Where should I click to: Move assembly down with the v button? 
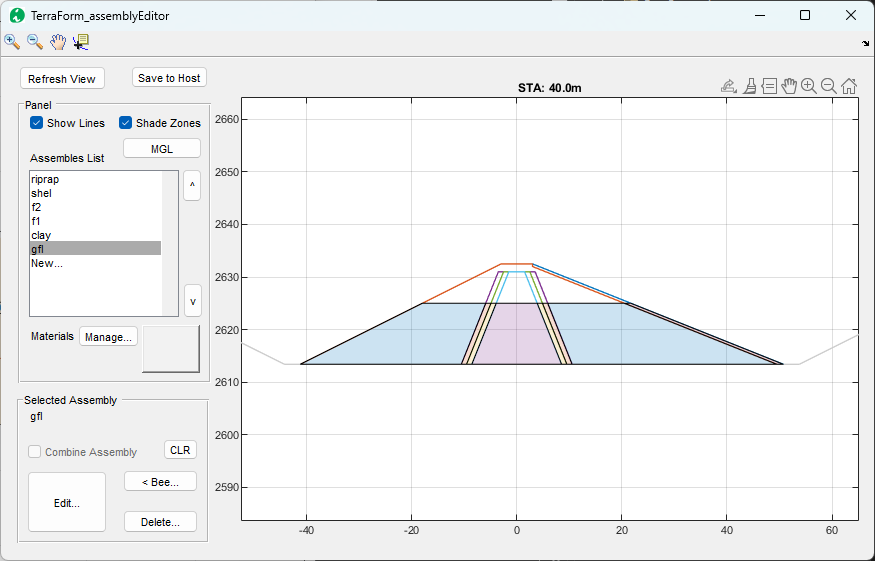(x=193, y=300)
